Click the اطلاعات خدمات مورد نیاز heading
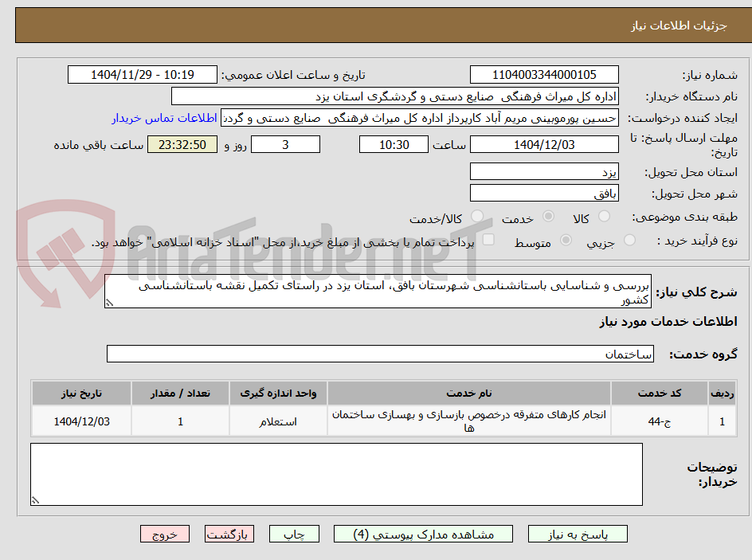Image resolution: width=752 pixels, height=560 pixels. tap(668, 322)
